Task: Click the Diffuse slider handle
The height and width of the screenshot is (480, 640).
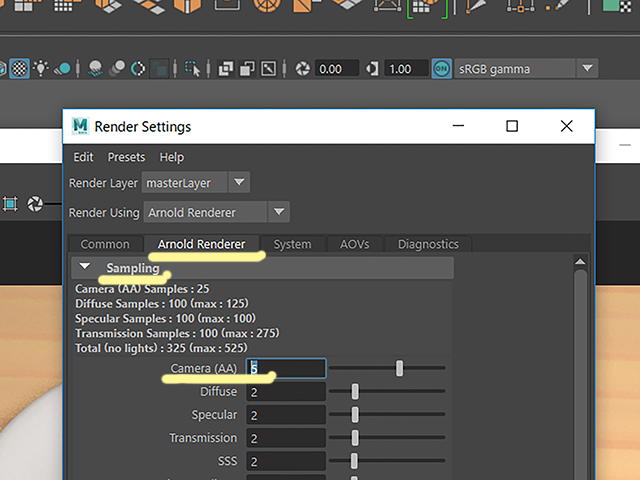Action: 355,391
